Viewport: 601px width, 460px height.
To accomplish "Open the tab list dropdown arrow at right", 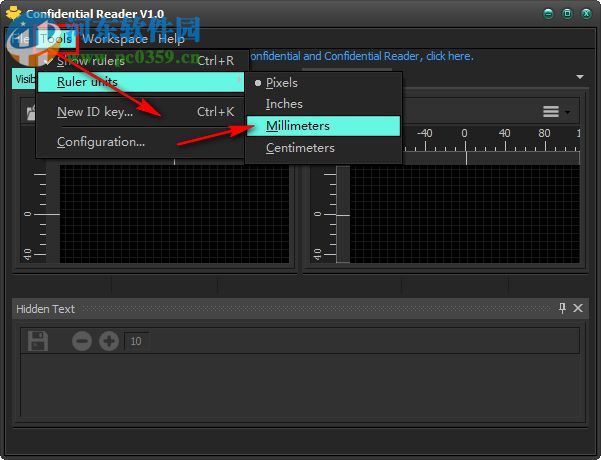I will point(580,77).
